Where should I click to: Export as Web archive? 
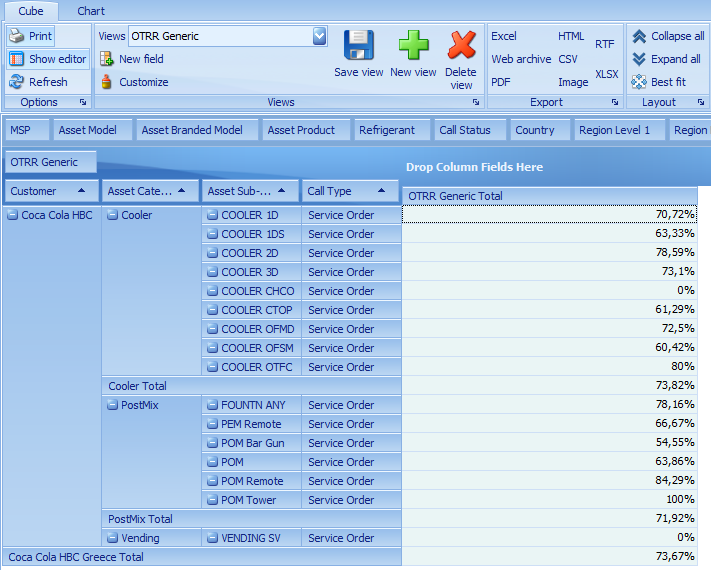tap(521, 59)
